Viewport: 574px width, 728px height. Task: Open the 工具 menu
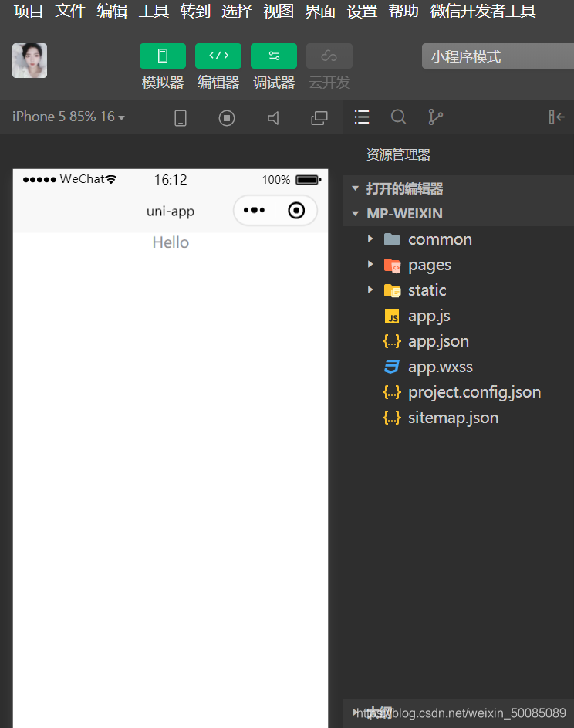click(154, 11)
